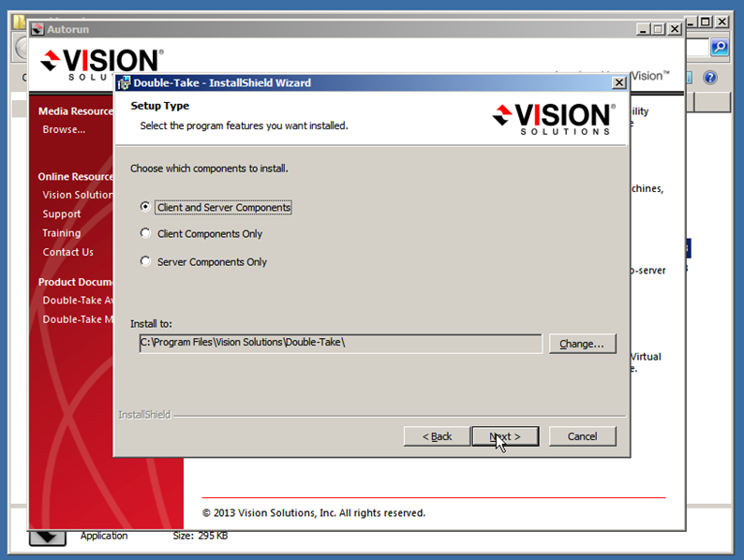Click 'Size: 295 KB' in Explorer details
Viewport: 744px width, 560px height.
pos(201,536)
